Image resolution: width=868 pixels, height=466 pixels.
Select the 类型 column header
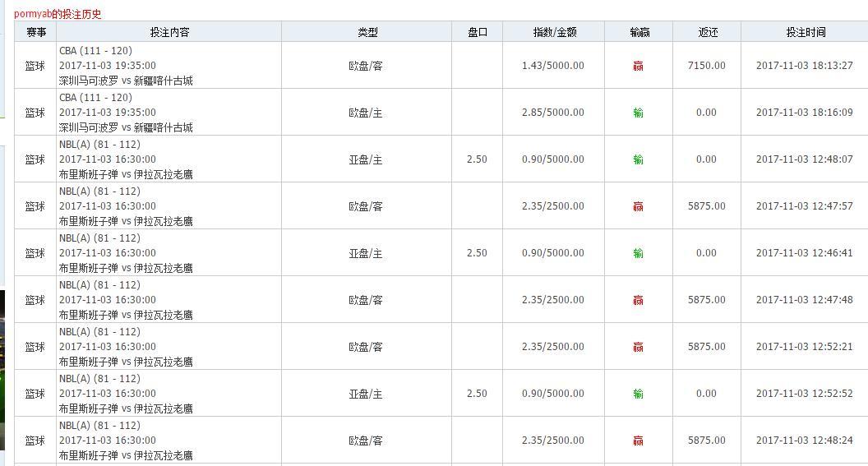(367, 33)
